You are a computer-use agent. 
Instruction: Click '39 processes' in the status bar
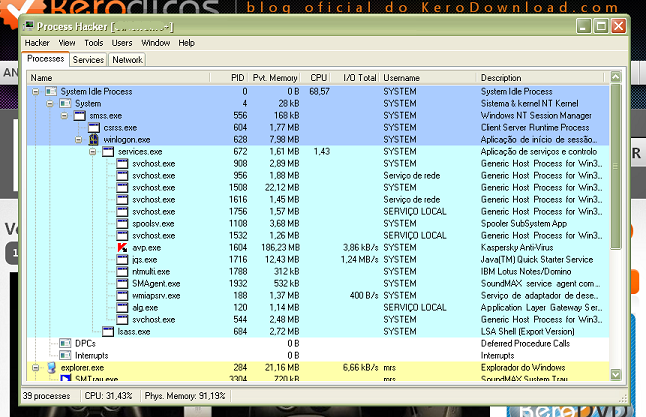click(46, 396)
